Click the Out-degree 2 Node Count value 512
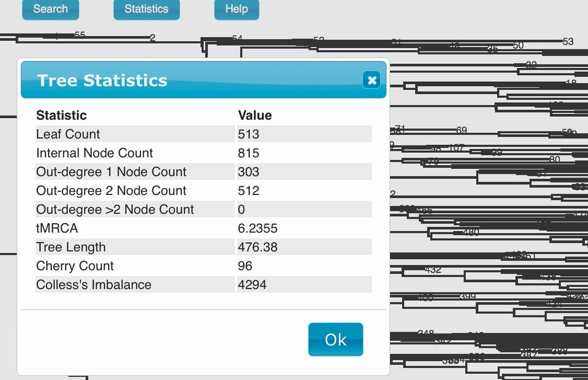The width and height of the screenshot is (588, 380). (249, 190)
